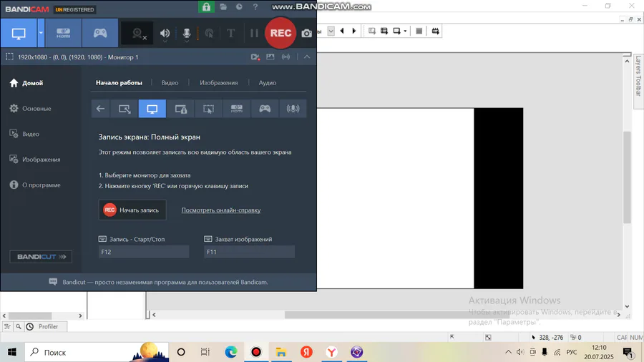
Task: Select HDMI mode in the mode row
Action: coord(237,109)
